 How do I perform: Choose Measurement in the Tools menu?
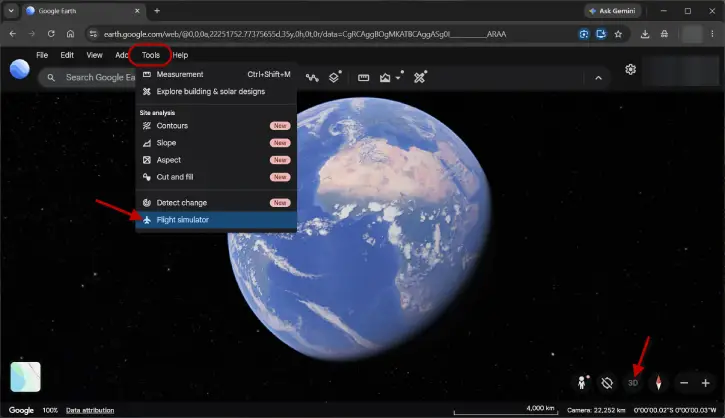[x=216, y=74]
